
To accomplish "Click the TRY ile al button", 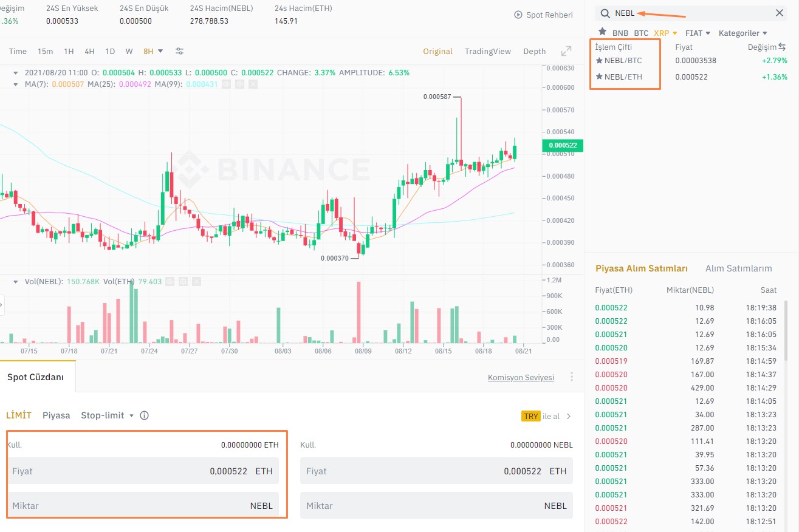I will pyautogui.click(x=541, y=415).
